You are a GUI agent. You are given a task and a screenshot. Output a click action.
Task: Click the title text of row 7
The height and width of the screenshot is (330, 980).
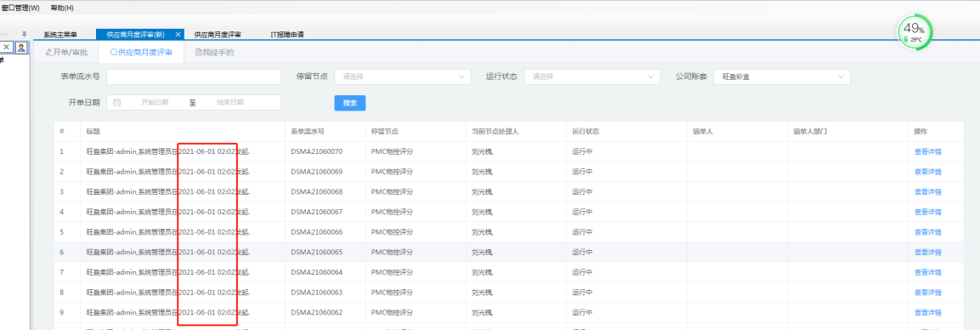[169, 272]
